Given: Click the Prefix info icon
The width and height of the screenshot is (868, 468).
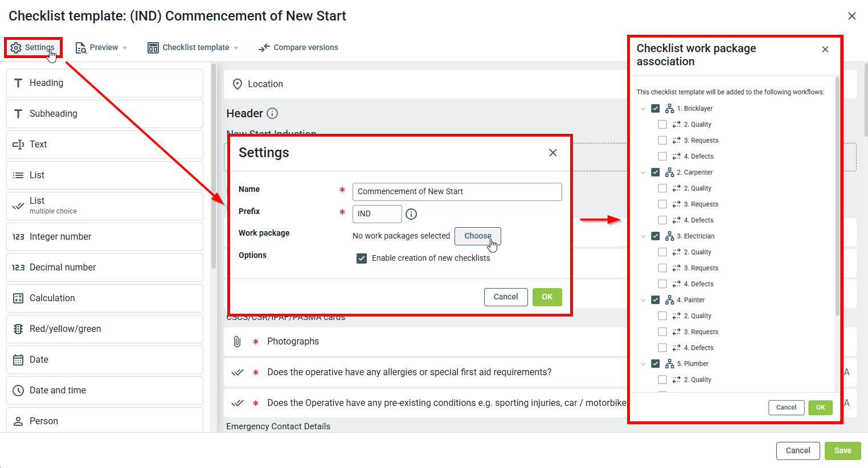Looking at the screenshot, I should (411, 214).
